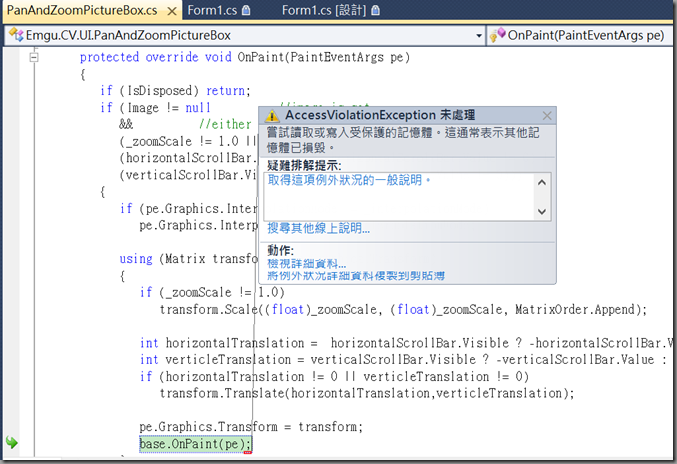Click 'transform.Translate(horizontalTranslation' line

[x=367, y=393]
